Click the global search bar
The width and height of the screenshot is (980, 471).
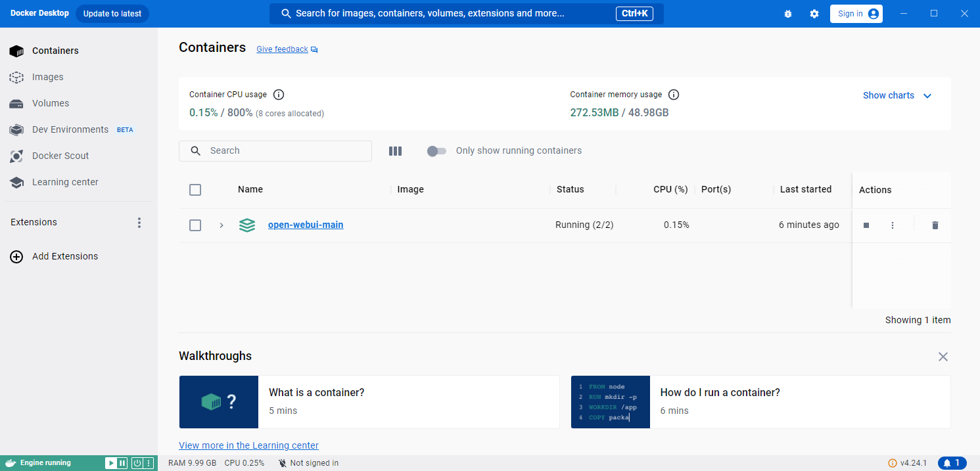pos(466,14)
